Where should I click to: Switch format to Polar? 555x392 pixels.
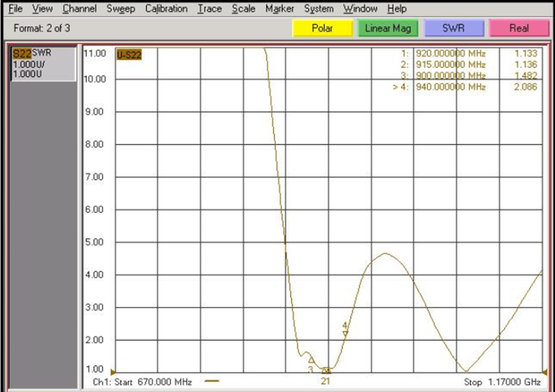[x=322, y=28]
